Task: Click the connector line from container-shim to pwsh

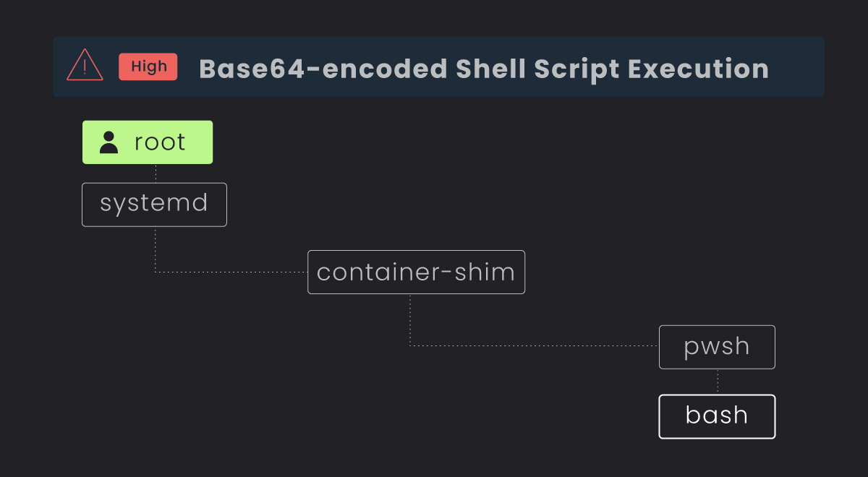Action: coord(535,345)
